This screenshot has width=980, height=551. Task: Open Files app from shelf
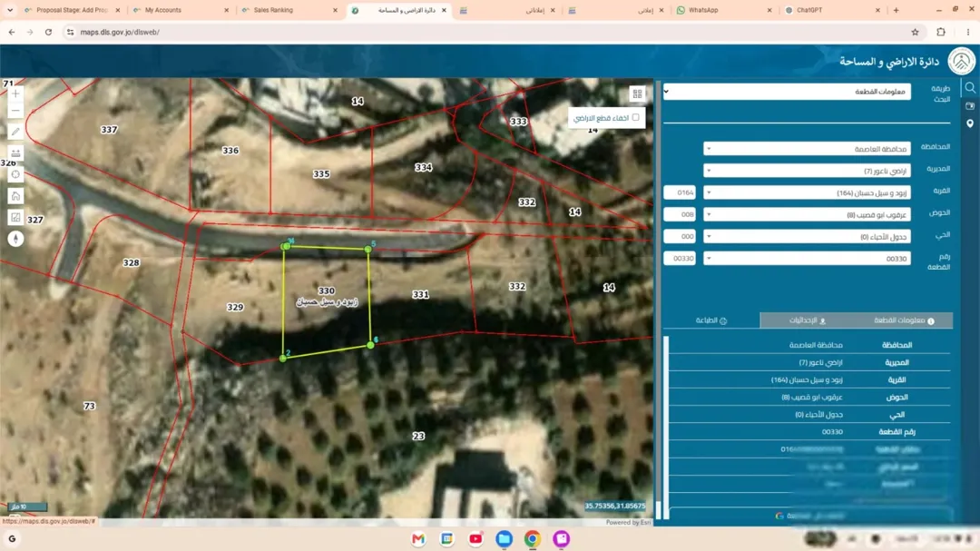pos(504,538)
